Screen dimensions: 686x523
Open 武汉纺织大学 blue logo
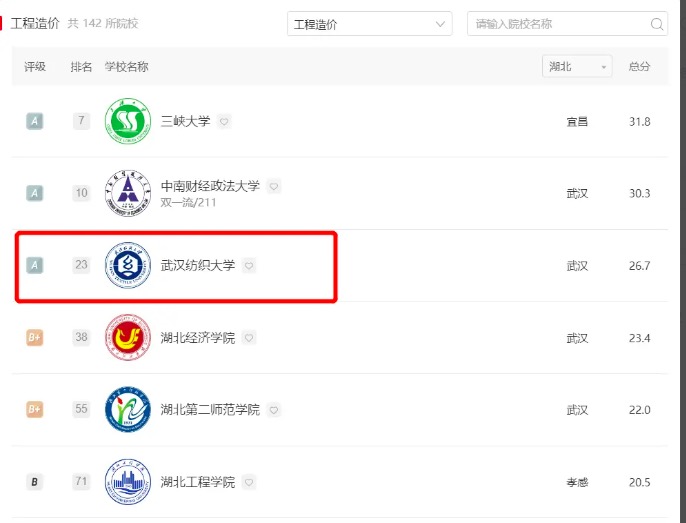click(128, 265)
